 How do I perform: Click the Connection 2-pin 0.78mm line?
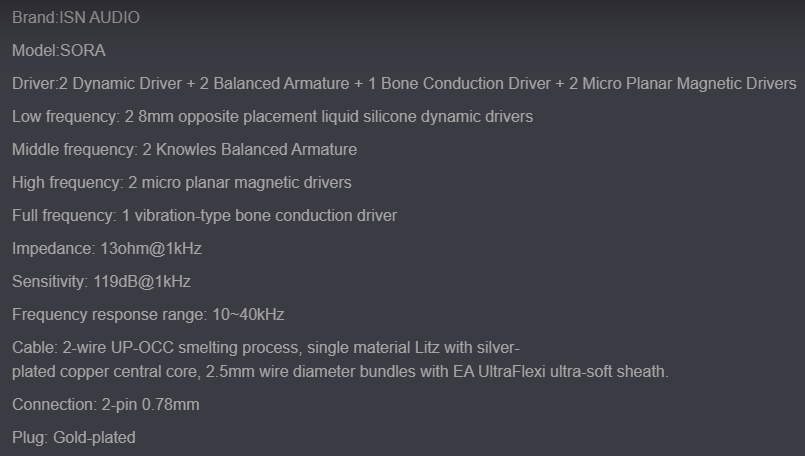pos(106,405)
